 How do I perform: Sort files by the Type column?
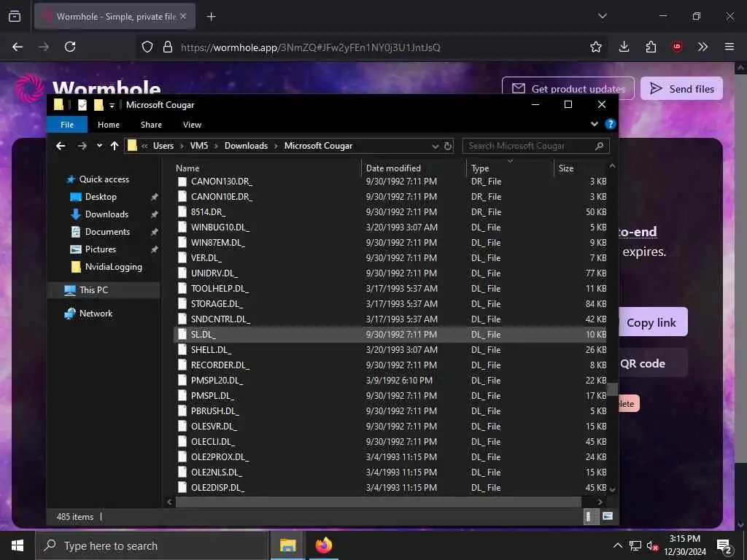point(510,168)
